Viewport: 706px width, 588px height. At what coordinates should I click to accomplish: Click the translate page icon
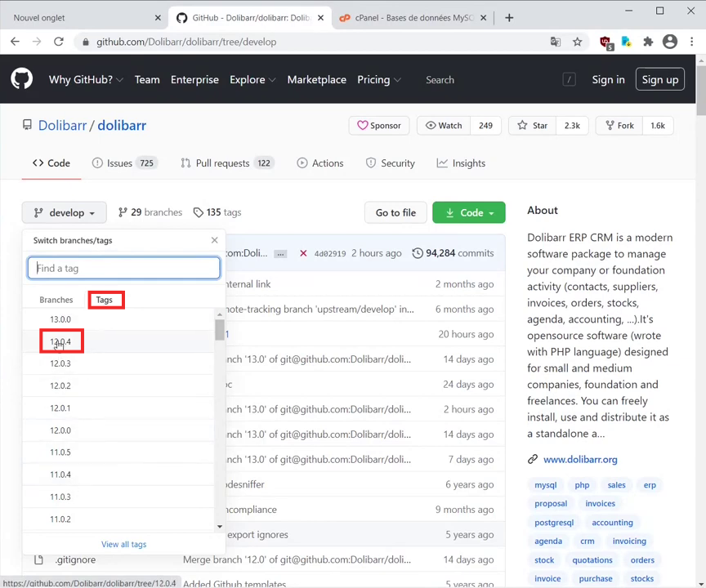pyautogui.click(x=556, y=42)
